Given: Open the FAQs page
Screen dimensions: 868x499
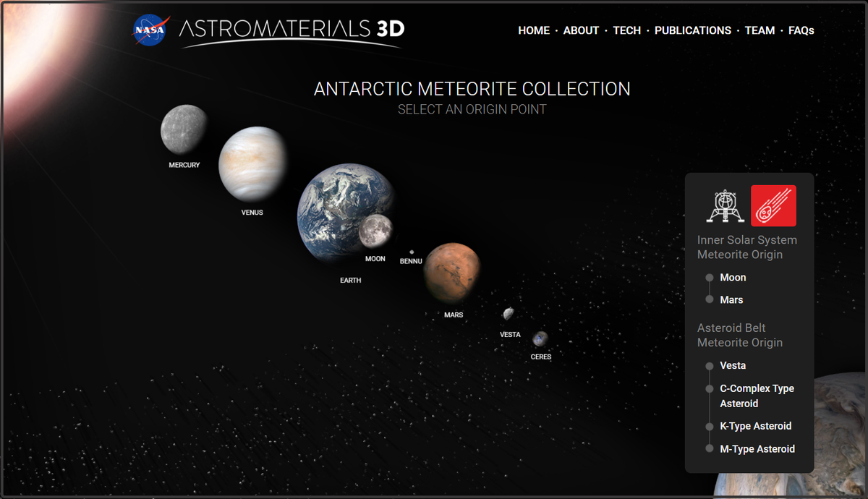Looking at the screenshot, I should [x=801, y=30].
